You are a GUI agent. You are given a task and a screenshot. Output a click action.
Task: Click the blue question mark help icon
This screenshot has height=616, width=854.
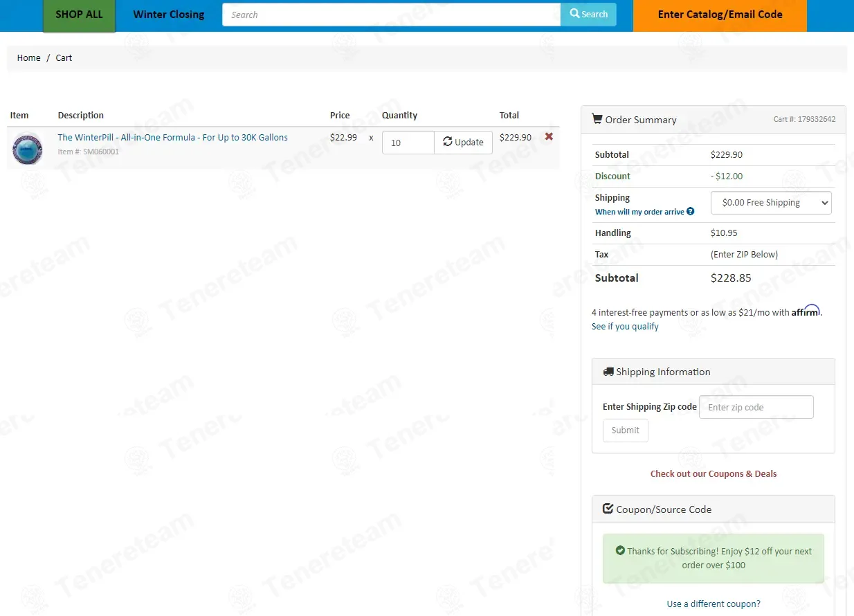point(690,212)
